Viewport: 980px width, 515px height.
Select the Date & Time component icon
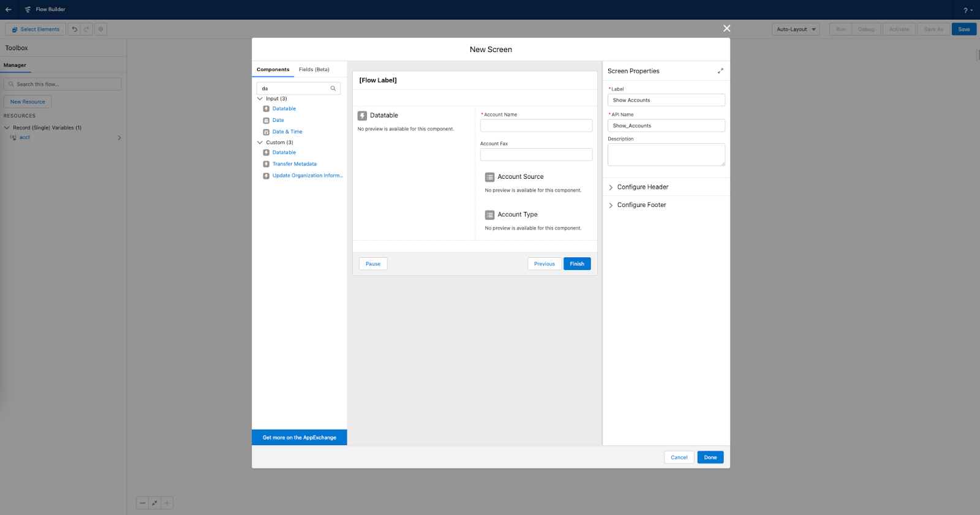tap(266, 132)
